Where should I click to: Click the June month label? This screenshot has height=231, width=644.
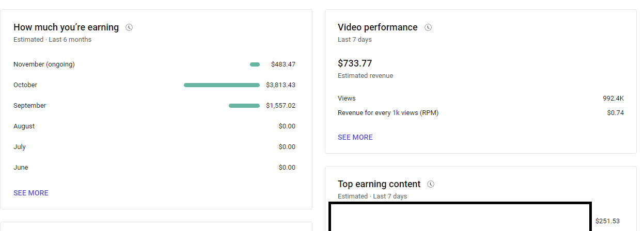click(x=21, y=168)
